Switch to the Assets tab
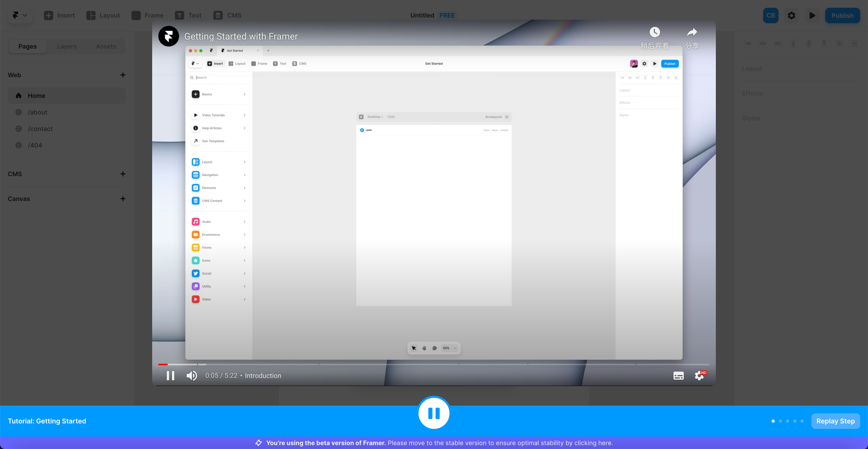 [x=106, y=46]
